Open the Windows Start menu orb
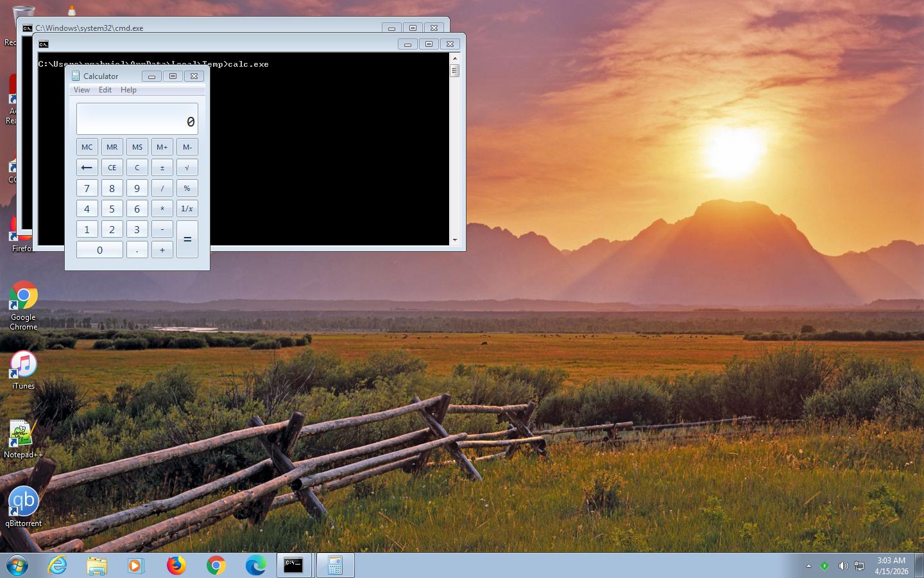The height and width of the screenshot is (578, 924). click(17, 565)
